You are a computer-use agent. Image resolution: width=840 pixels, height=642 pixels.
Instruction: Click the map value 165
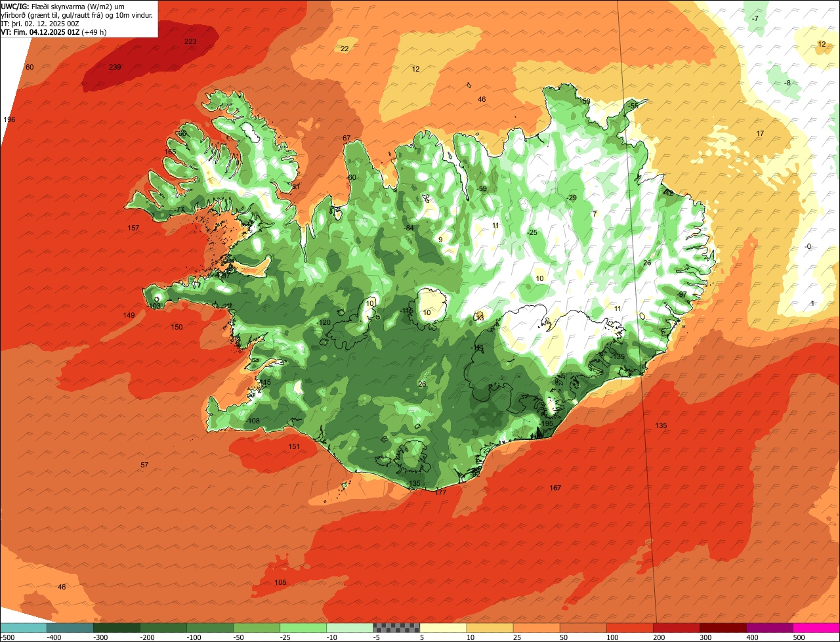coord(170,152)
